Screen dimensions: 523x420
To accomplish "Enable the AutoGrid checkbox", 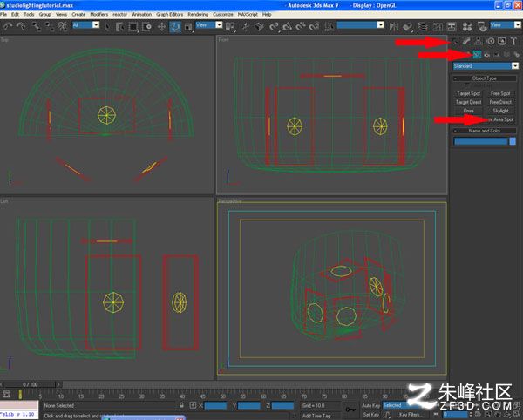I will 467,85.
